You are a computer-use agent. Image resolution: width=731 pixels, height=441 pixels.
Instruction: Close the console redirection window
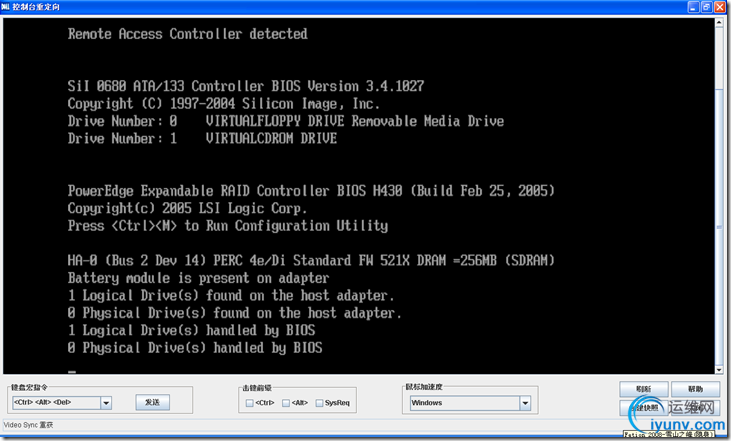point(720,7)
